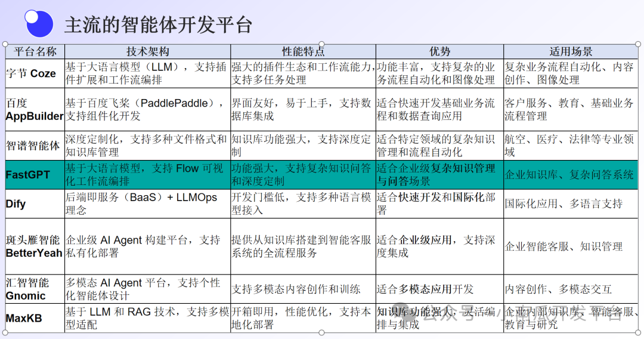644x339 pixels.
Task: Click the 汇智智能 Gnomic cell
Action: point(35,289)
